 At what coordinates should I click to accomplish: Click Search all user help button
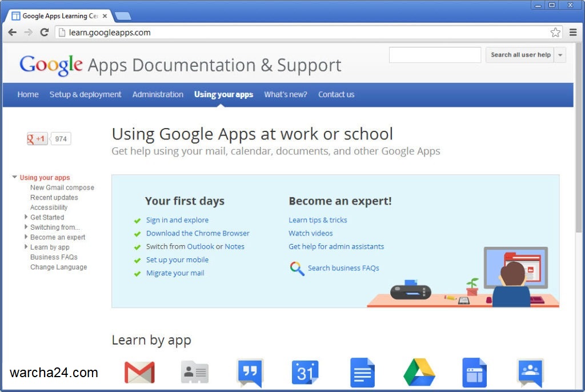click(520, 55)
